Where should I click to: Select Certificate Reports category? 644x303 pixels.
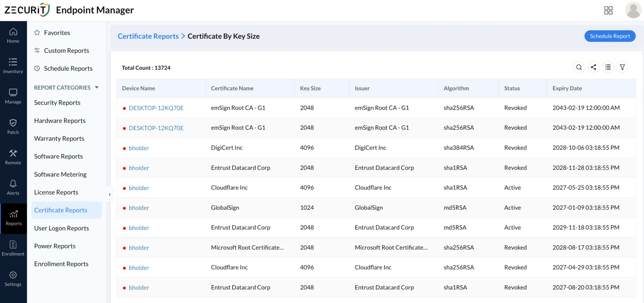pos(67,210)
